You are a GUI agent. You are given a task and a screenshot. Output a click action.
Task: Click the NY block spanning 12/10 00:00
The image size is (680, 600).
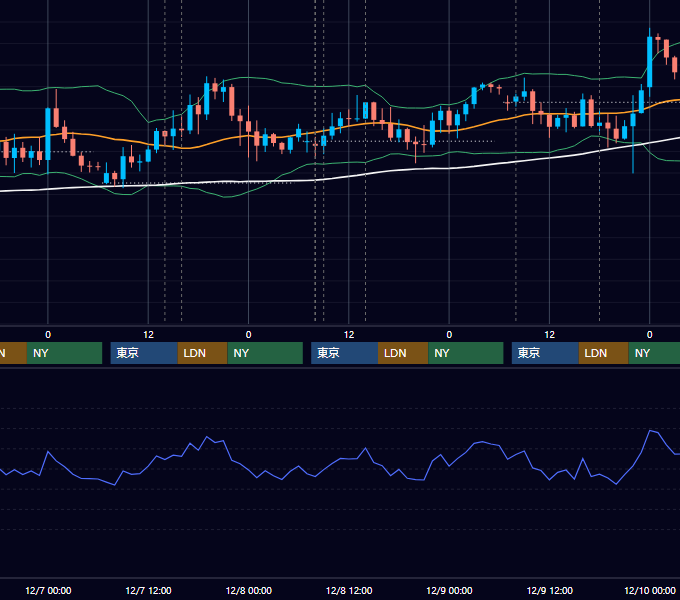point(654,353)
